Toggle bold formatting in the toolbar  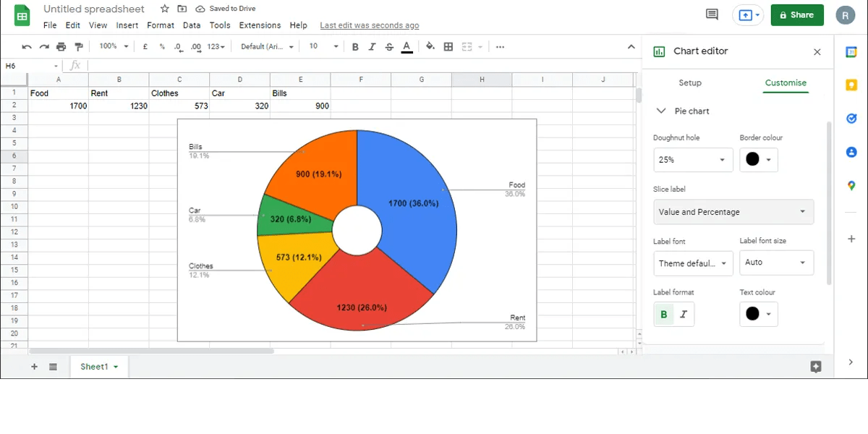(355, 46)
